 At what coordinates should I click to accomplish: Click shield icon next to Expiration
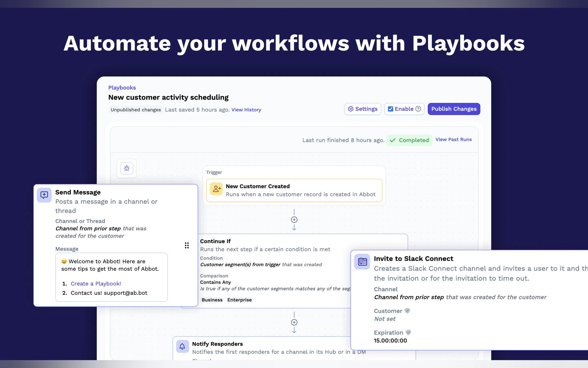408,333
